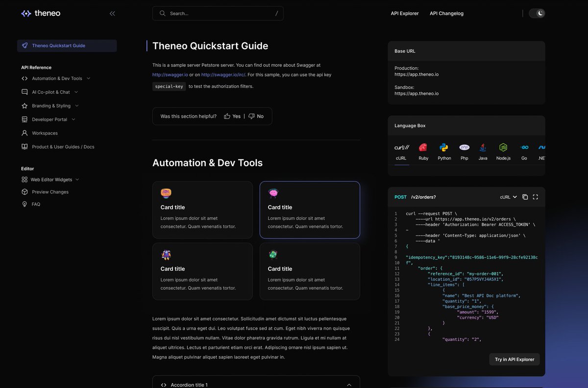Click the person icon beside Workspaces
The image size is (588, 388).
tap(24, 133)
